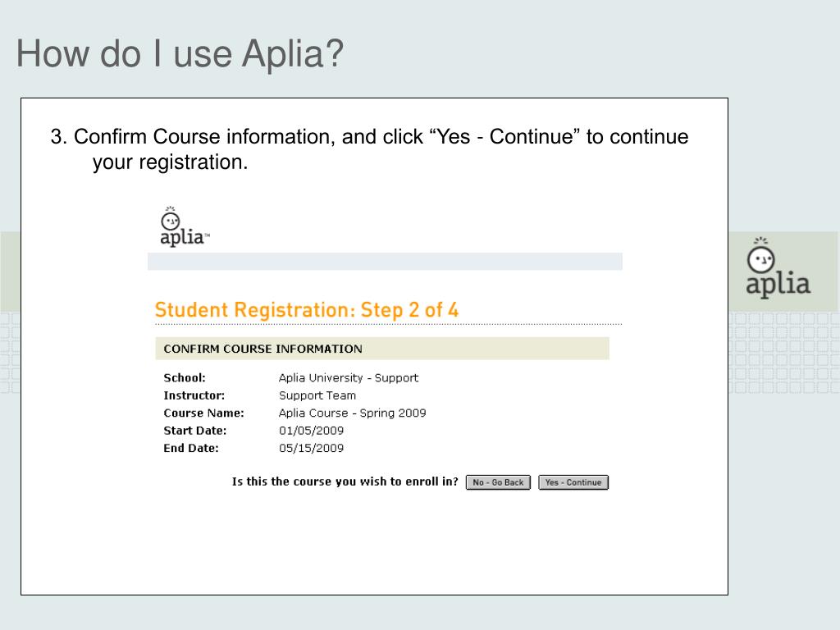840x630 pixels.
Task: Click the Start Date: label
Action: (195, 431)
